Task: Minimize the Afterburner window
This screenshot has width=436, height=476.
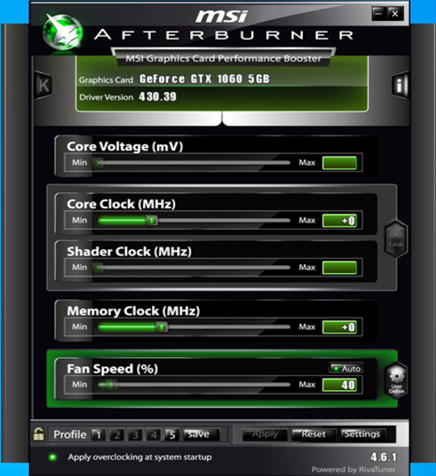Action: [x=379, y=14]
